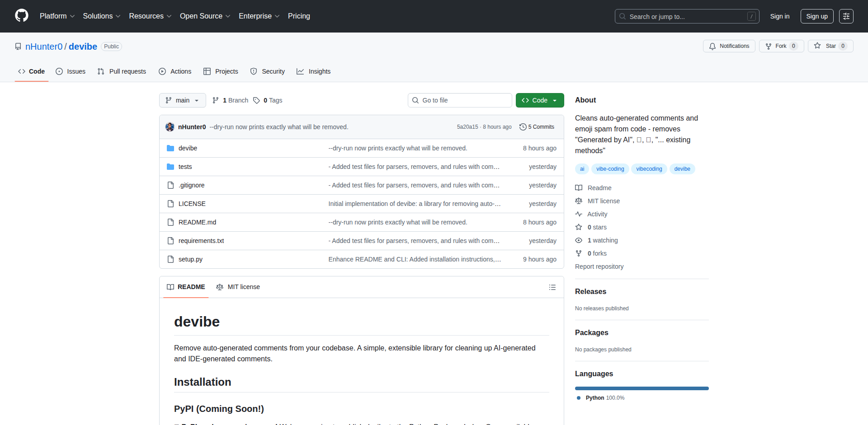The height and width of the screenshot is (425, 868).
Task: Click the nHunter0 avatar in latest commit
Action: click(x=170, y=127)
